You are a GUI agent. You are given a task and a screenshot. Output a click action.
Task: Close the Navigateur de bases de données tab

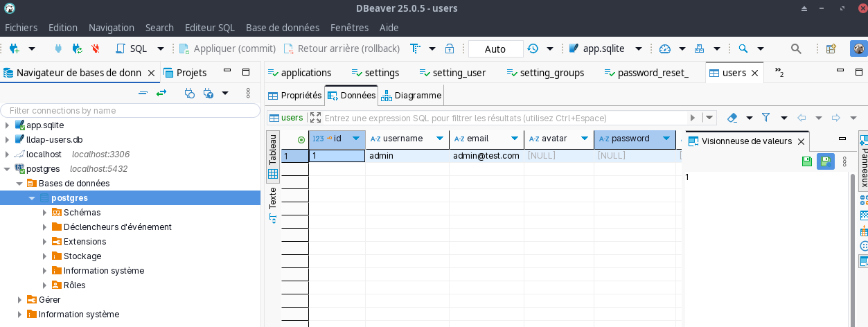tap(151, 72)
